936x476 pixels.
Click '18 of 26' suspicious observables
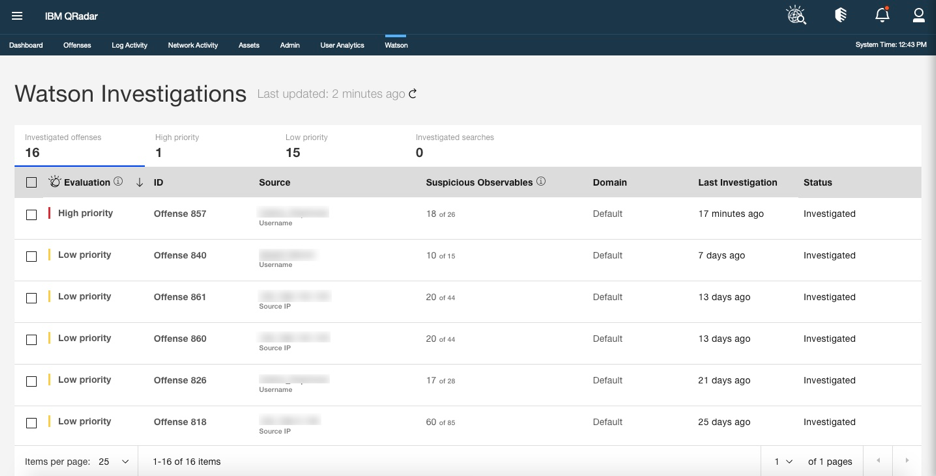click(441, 214)
